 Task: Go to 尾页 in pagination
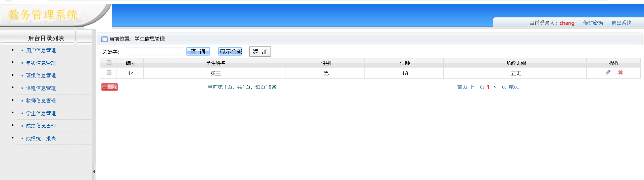(514, 87)
